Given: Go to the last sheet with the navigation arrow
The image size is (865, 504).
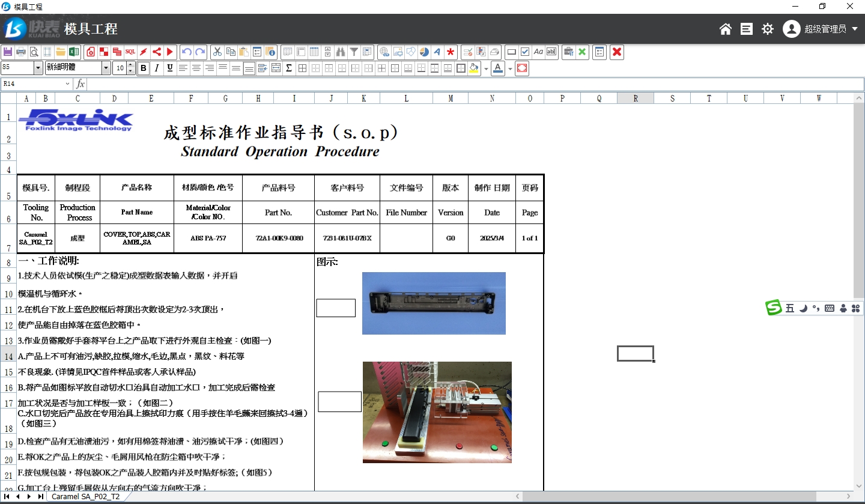Looking at the screenshot, I should tap(40, 497).
